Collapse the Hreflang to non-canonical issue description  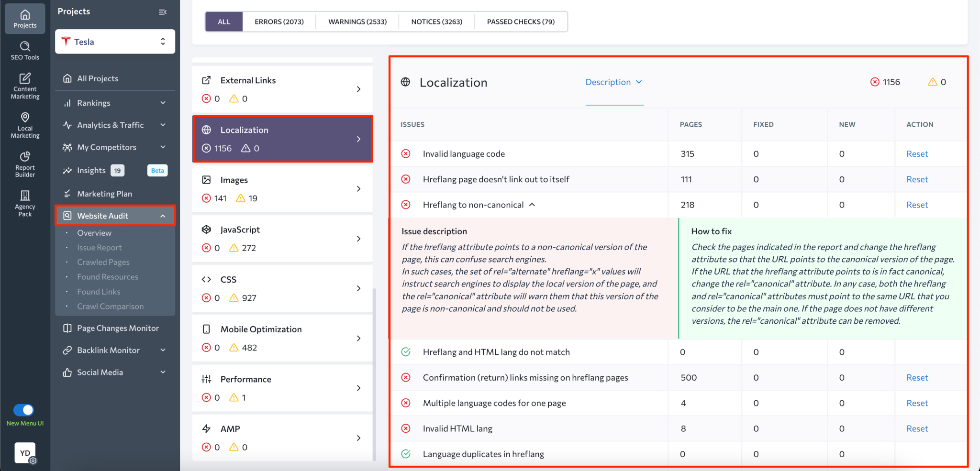[x=533, y=205]
